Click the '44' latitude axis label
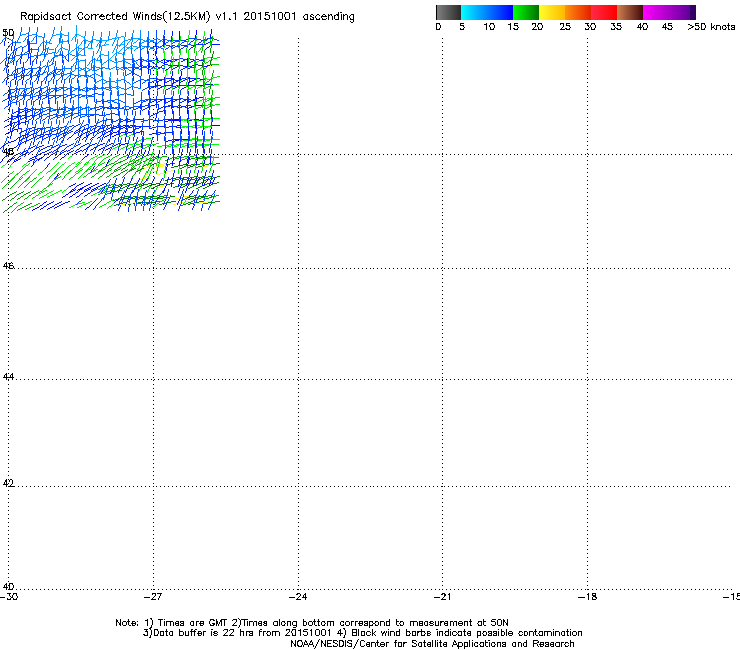The height and width of the screenshot is (650, 740). 8,377
